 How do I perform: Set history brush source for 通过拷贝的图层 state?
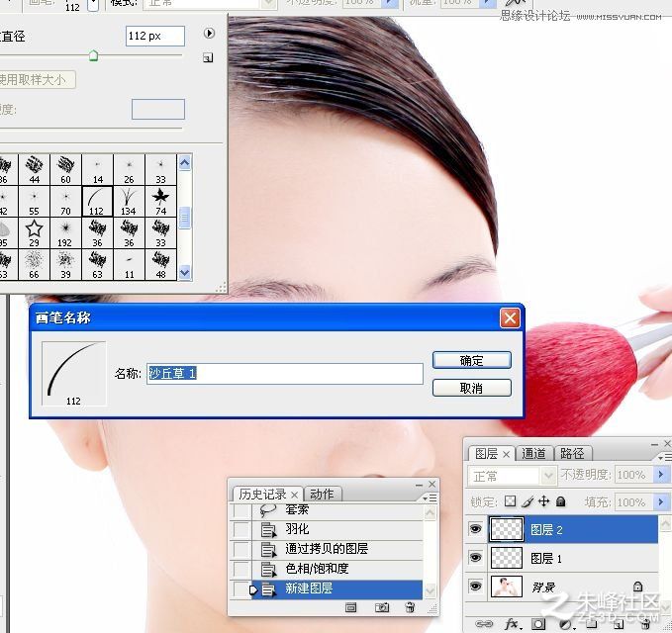point(240,550)
